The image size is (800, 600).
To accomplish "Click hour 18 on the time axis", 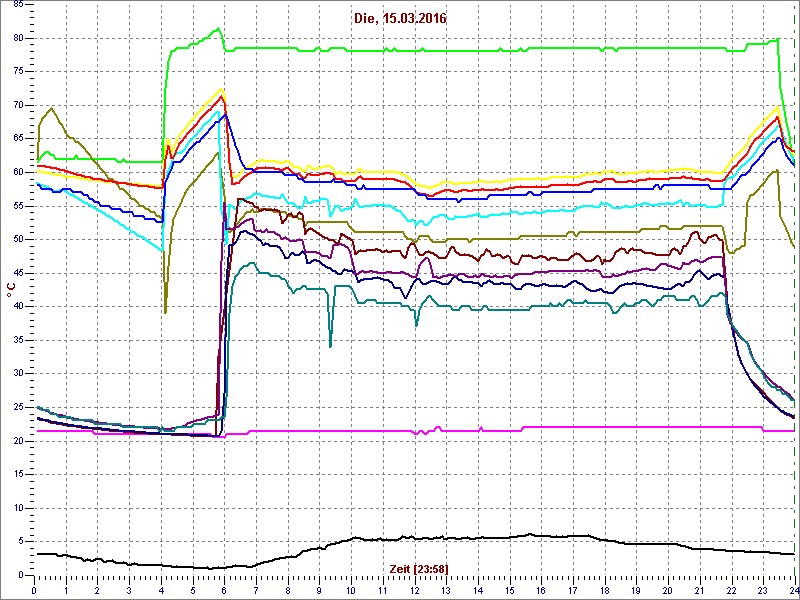I will point(605,589).
